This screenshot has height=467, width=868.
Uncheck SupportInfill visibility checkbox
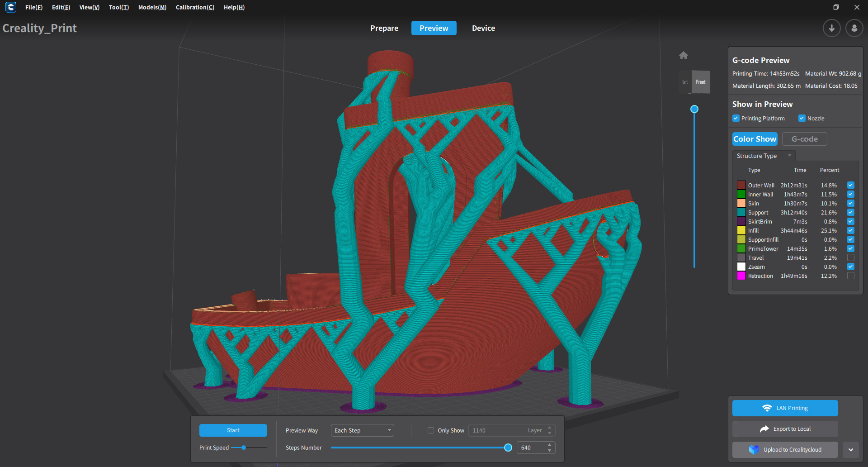tap(850, 239)
